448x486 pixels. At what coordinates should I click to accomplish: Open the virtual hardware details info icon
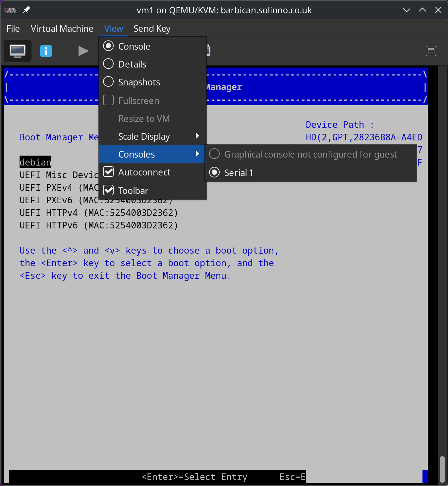(x=46, y=51)
